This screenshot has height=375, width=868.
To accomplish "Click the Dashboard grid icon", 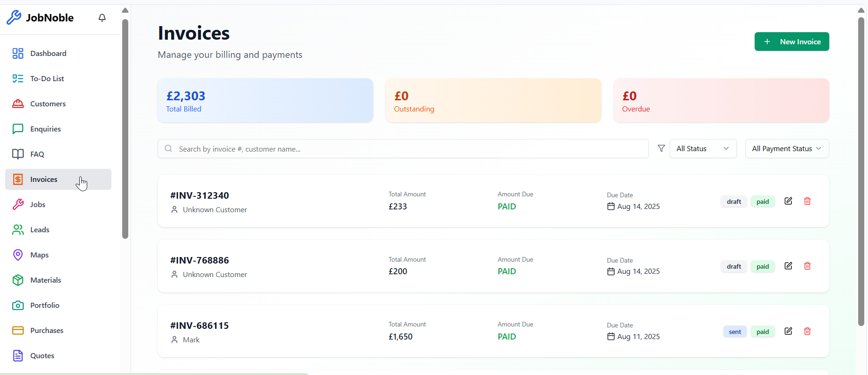I will click(18, 53).
